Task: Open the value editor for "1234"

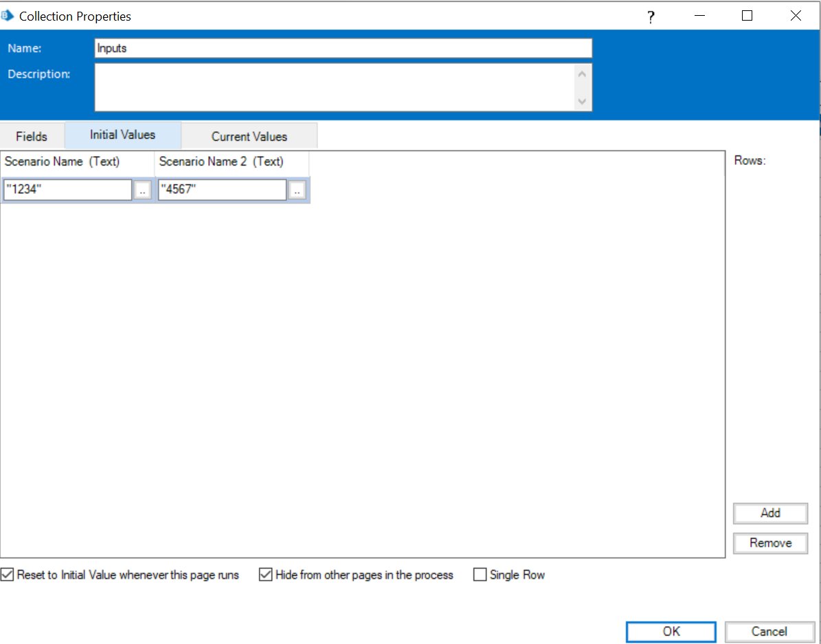Action: click(142, 190)
